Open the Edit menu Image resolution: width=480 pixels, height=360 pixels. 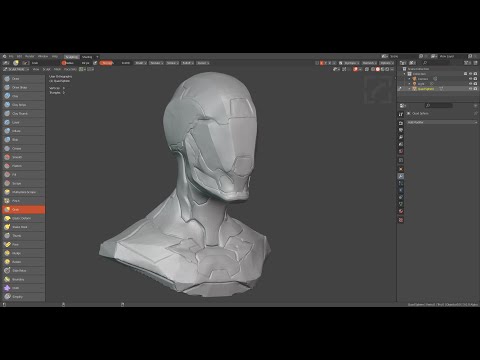click(20, 56)
